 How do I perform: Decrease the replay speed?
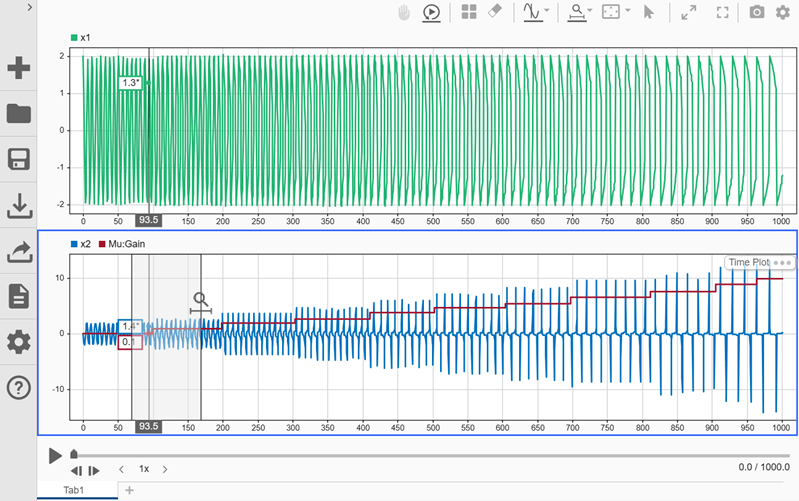point(121,469)
